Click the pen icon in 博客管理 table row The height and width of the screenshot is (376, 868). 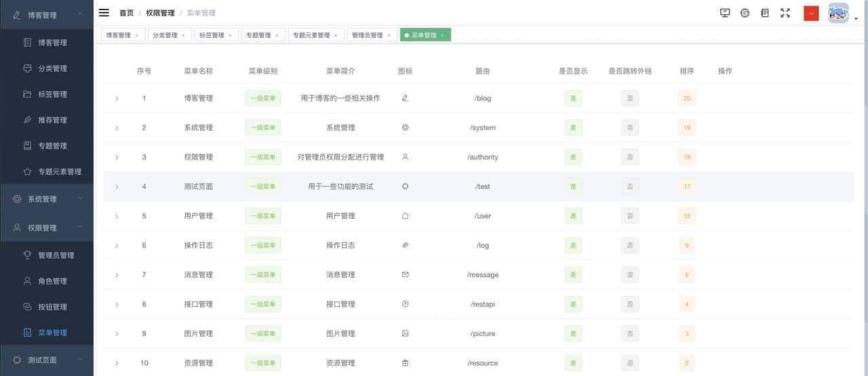(405, 98)
